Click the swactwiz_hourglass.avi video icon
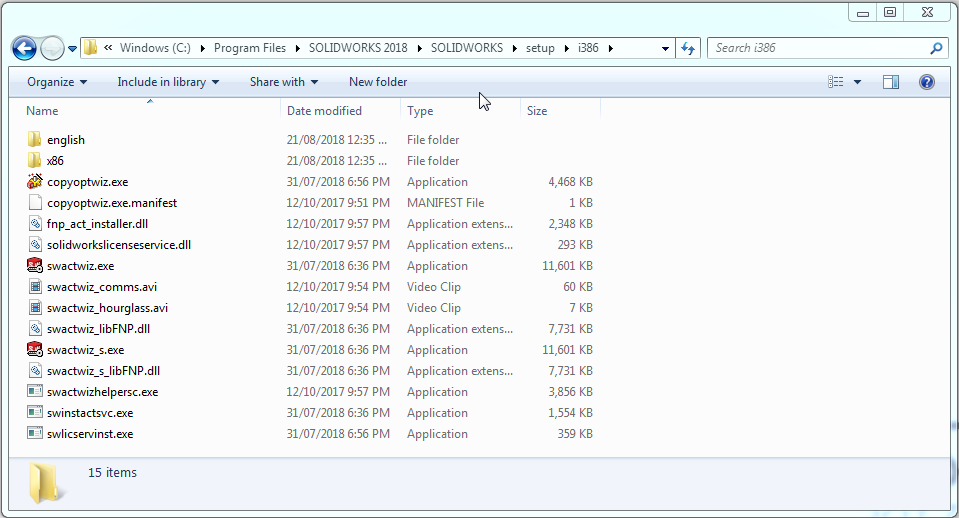The width and height of the screenshot is (959, 518). [35, 308]
